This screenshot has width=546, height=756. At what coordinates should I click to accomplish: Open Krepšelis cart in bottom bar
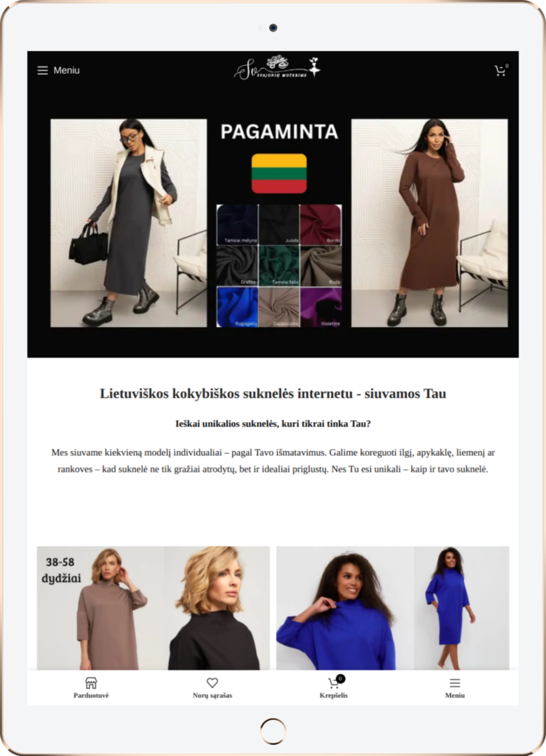coord(334,688)
